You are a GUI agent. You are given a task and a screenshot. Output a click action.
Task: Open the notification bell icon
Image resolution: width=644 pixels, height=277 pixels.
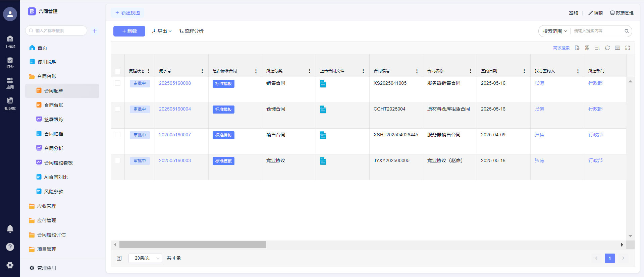10,228
